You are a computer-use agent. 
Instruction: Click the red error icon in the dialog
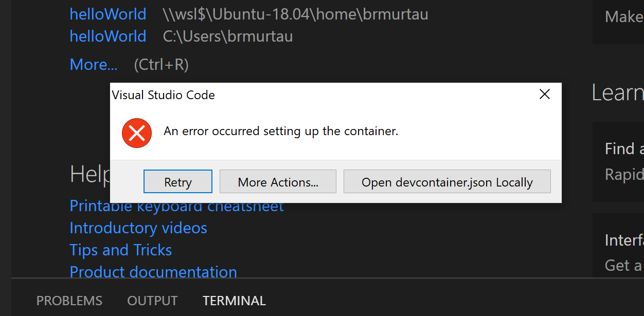click(136, 133)
